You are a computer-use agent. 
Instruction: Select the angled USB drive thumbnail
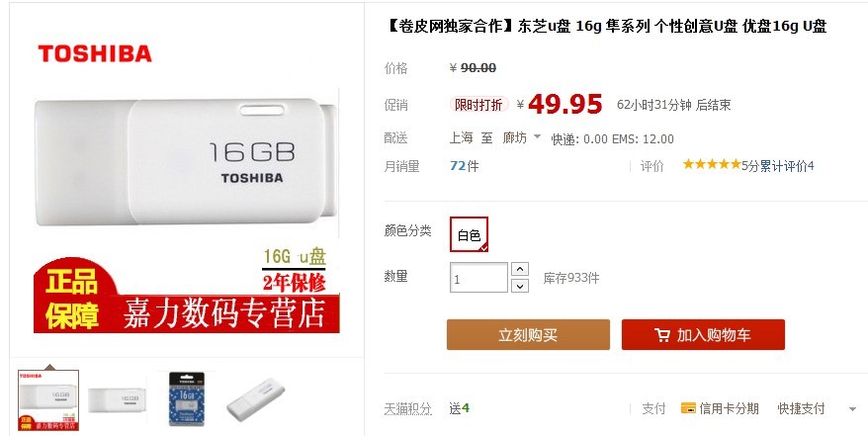(x=255, y=399)
